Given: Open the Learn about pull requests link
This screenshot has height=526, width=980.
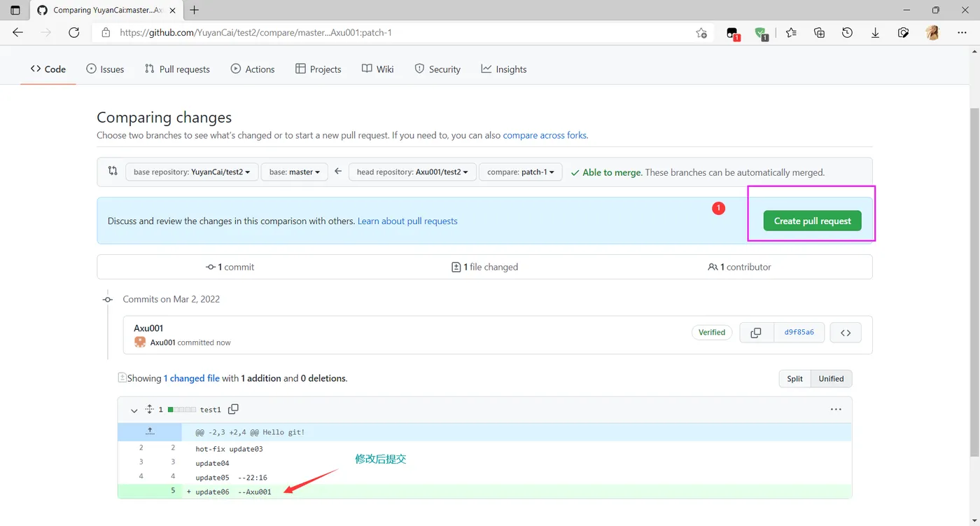Looking at the screenshot, I should pos(407,221).
